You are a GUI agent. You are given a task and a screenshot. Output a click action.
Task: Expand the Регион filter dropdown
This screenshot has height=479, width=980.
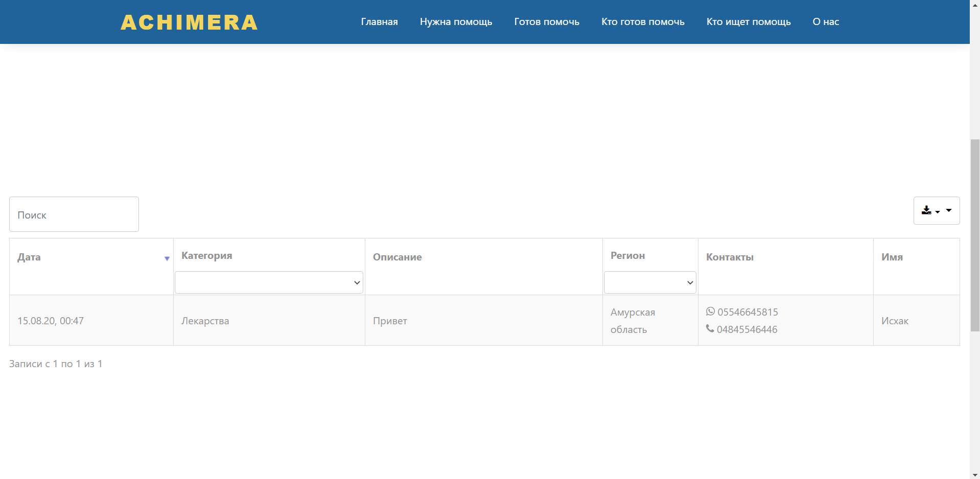pos(650,282)
